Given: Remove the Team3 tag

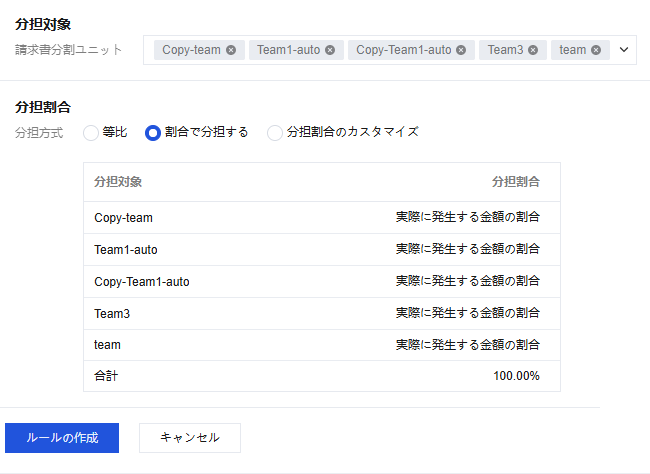Looking at the screenshot, I should click(533, 50).
